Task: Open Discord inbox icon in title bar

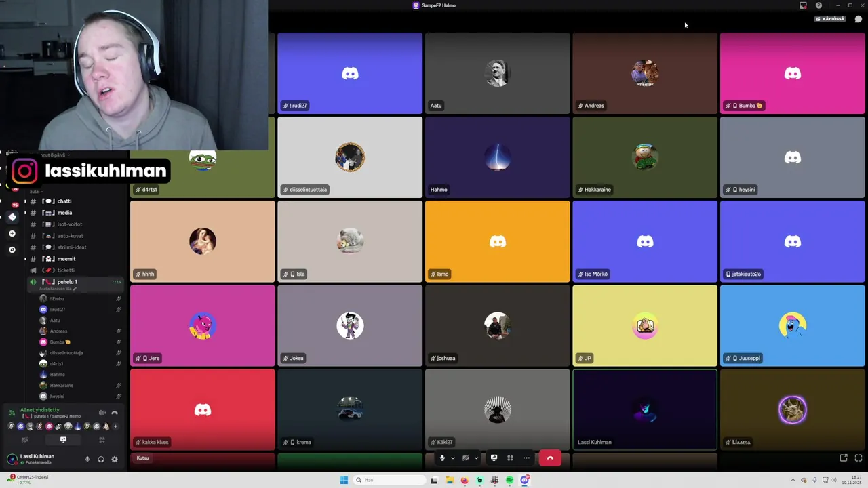Action: pos(803,5)
